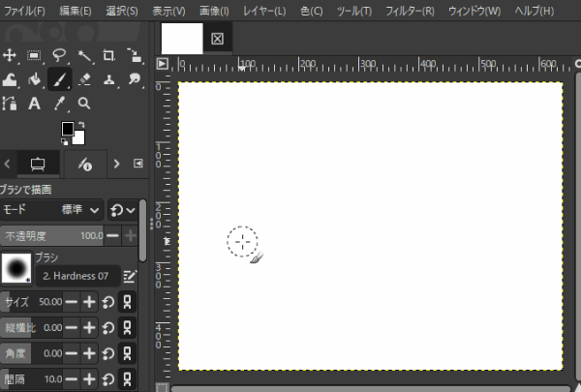Toggle the 縦横比 aspect ratio link chain
Image resolution: width=581 pixels, height=392 pixels.
tap(127, 328)
